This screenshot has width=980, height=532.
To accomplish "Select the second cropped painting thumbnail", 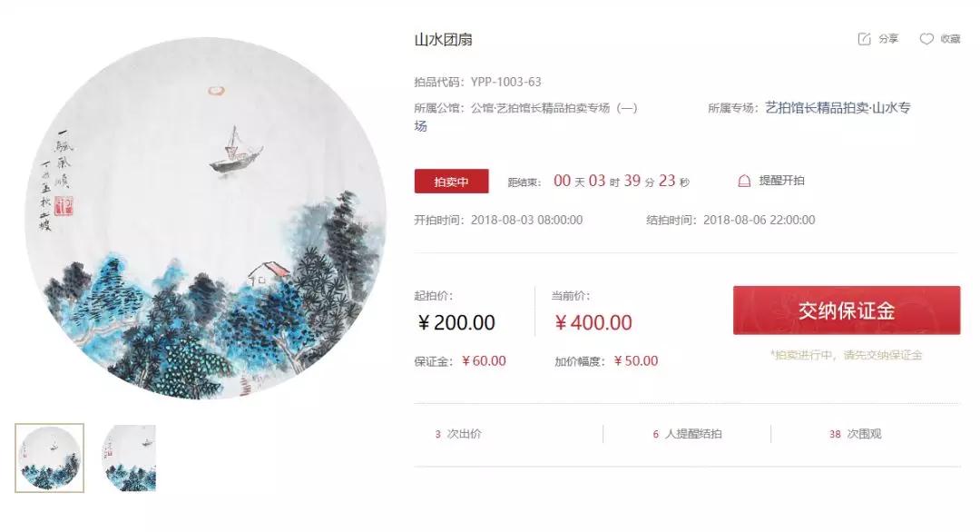I will (x=129, y=458).
